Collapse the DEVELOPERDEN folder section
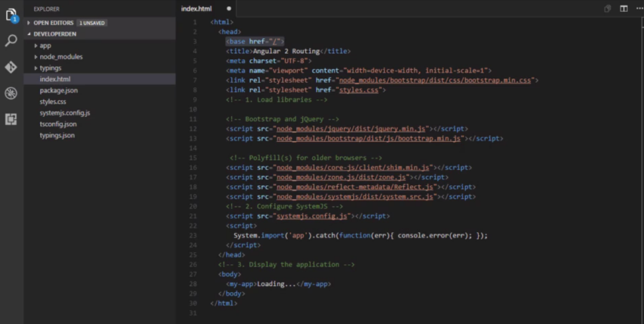The height and width of the screenshot is (324, 644). 99,34
